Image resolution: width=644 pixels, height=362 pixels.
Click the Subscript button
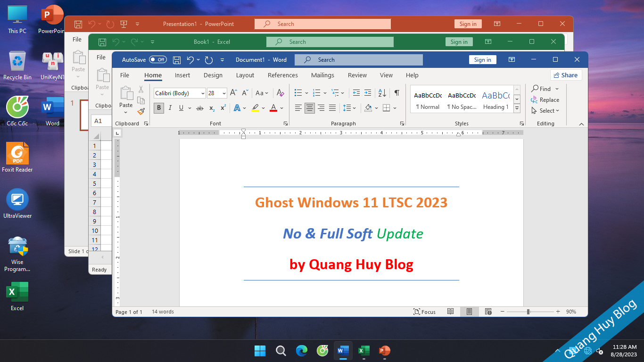coord(212,108)
